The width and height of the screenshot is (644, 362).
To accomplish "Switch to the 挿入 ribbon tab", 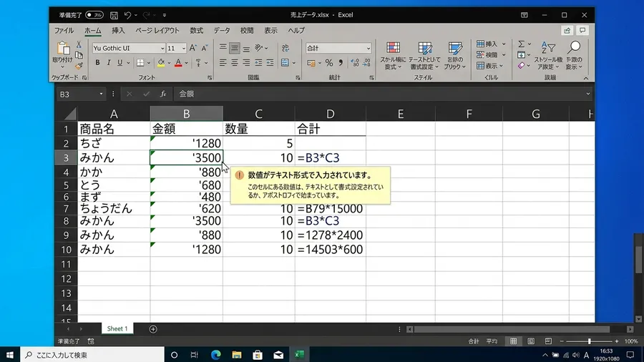I will click(x=118, y=30).
